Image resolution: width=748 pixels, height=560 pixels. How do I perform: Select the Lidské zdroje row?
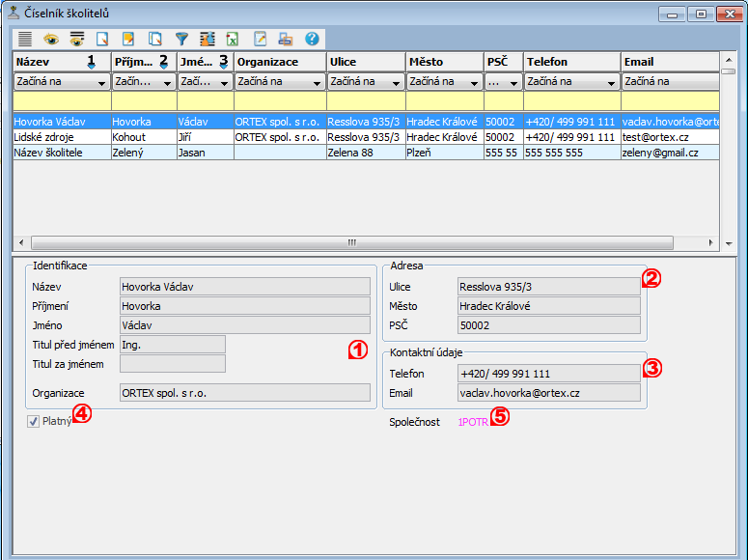pyautogui.click(x=61, y=137)
